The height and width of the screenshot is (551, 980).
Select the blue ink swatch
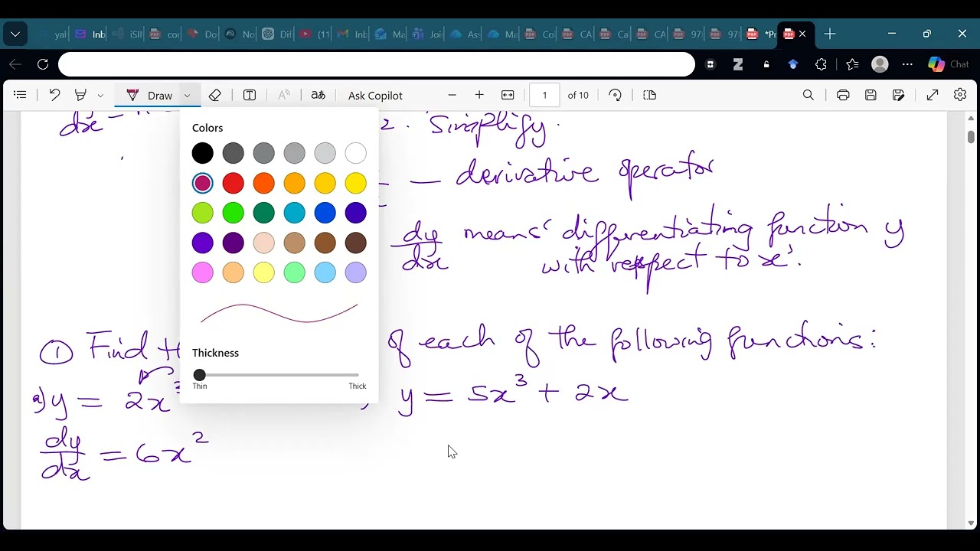[325, 213]
